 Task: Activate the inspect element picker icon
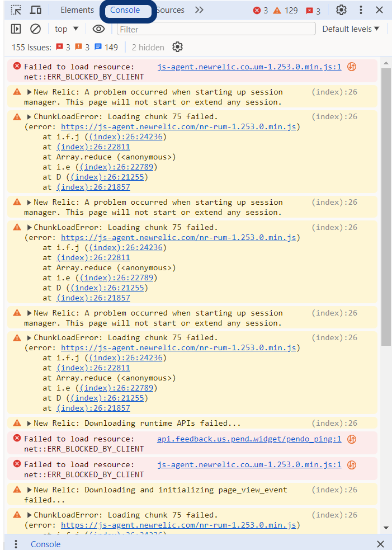point(16,10)
